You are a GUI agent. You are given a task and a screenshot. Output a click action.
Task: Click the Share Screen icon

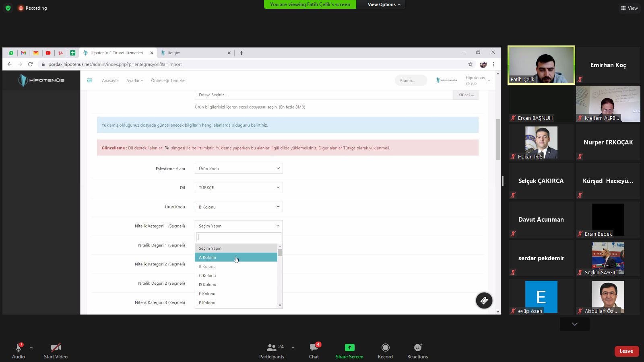tap(349, 348)
